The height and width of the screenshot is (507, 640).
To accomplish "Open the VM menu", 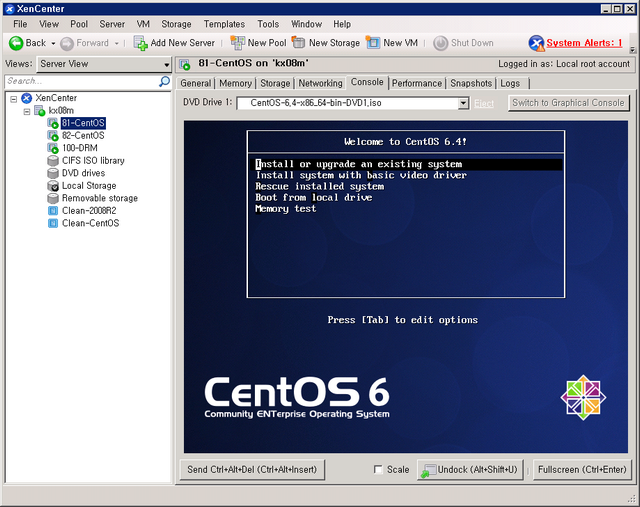I will click(x=143, y=24).
